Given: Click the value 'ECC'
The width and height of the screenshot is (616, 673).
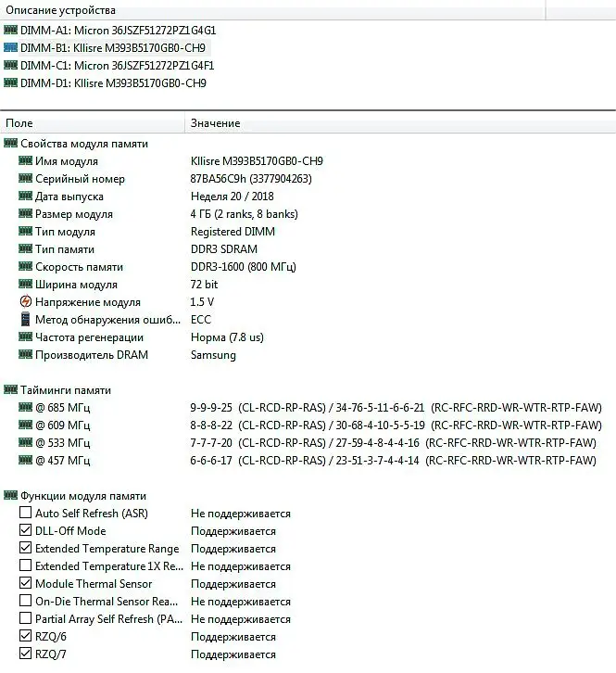Looking at the screenshot, I should (201, 319).
